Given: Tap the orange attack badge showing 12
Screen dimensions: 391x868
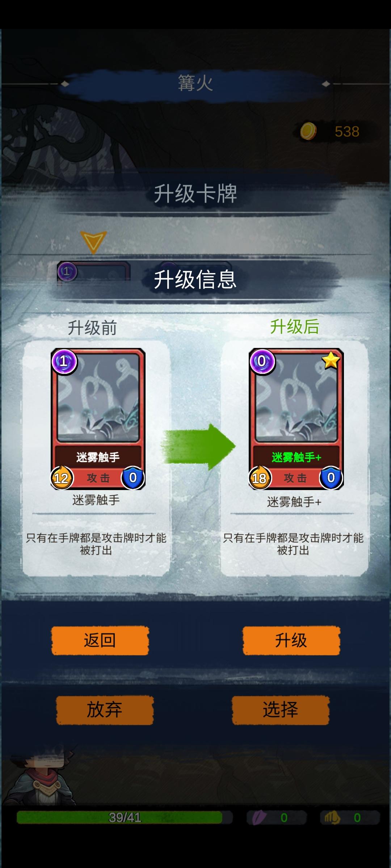Looking at the screenshot, I should (61, 478).
